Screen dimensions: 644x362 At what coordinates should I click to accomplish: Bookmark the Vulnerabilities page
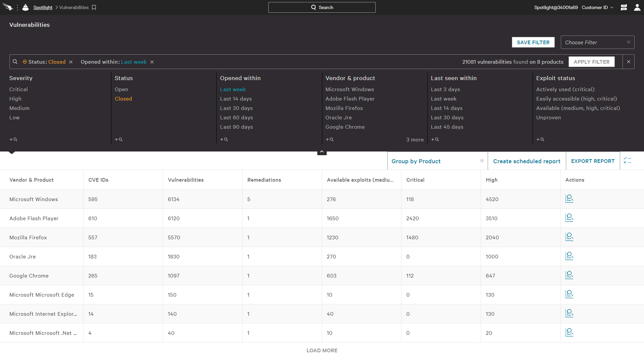click(x=94, y=7)
